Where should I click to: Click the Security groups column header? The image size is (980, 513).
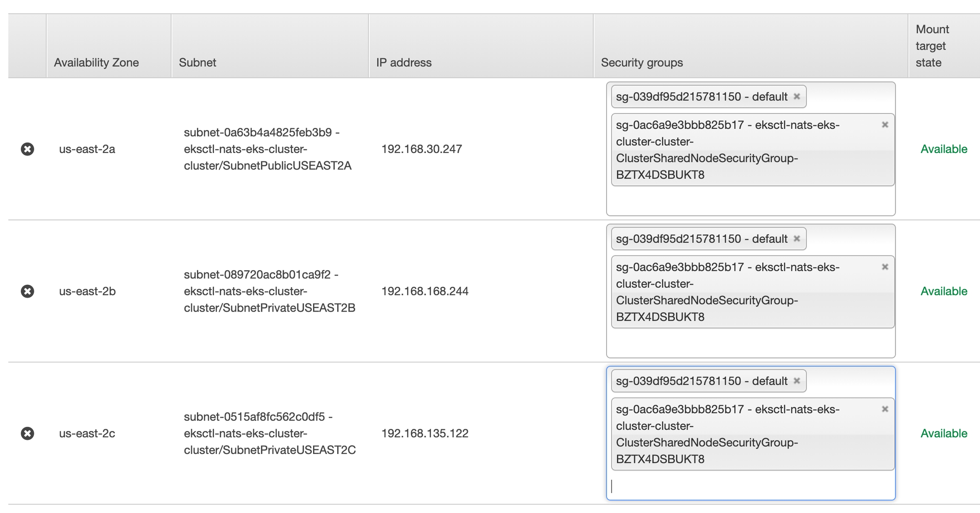(x=641, y=62)
